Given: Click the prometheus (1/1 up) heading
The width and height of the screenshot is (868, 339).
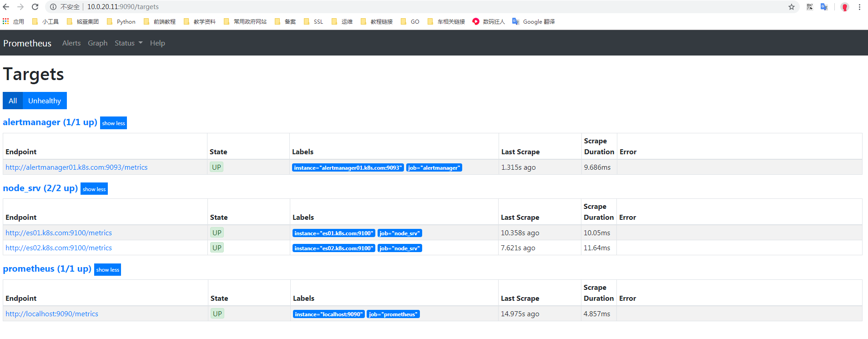Looking at the screenshot, I should tap(47, 268).
